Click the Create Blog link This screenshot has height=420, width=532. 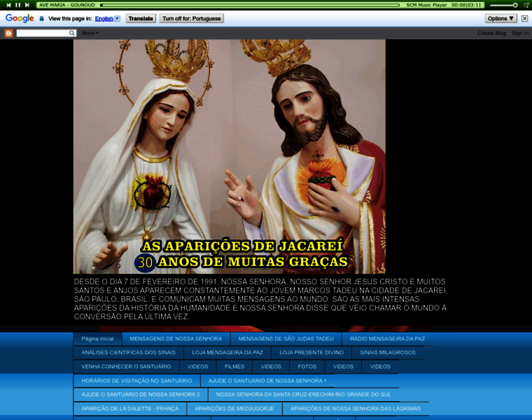tap(491, 33)
